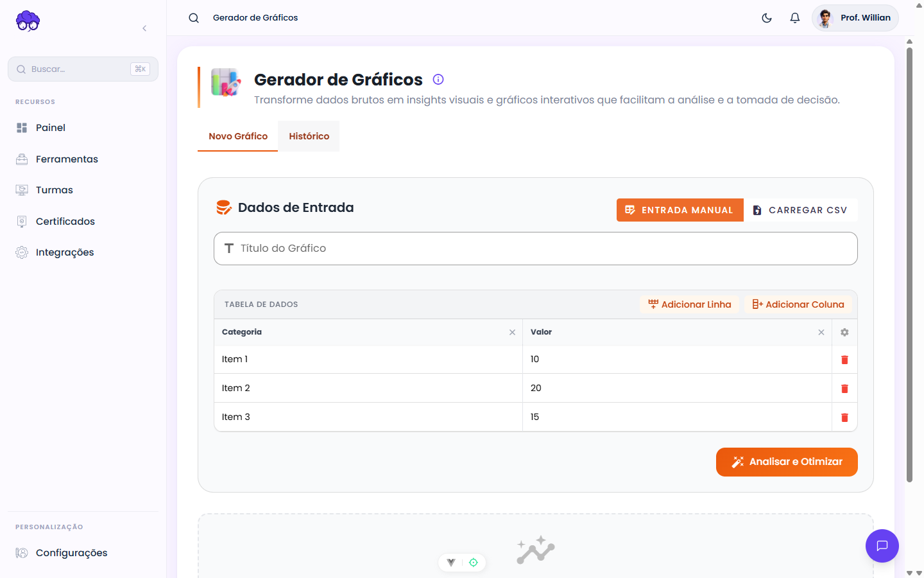Click Adicionar Coluna button
This screenshot has height=578, width=924.
point(798,304)
